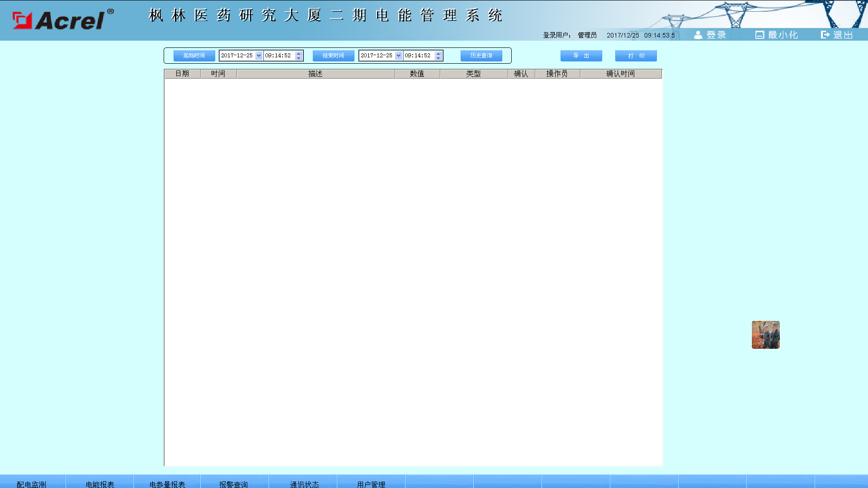Screen dimensions: 868x488
Task: Switch to the 电能报表 tab
Action: tap(100, 483)
